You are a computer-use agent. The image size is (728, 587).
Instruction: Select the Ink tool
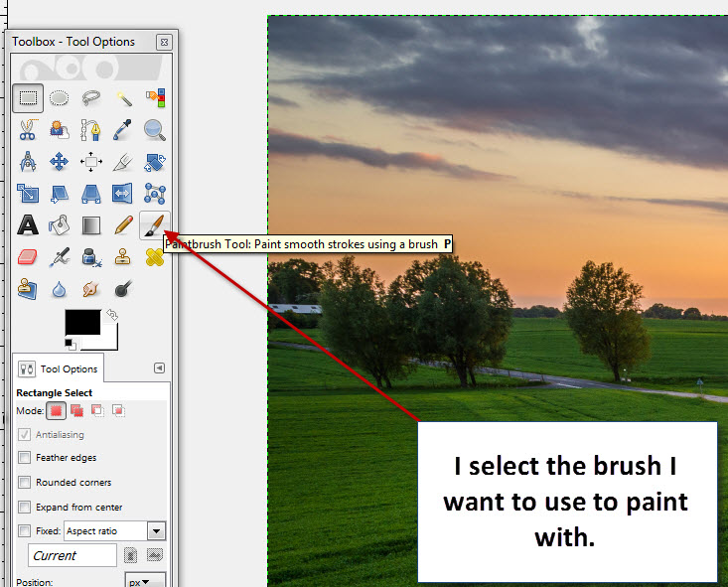tap(91, 257)
